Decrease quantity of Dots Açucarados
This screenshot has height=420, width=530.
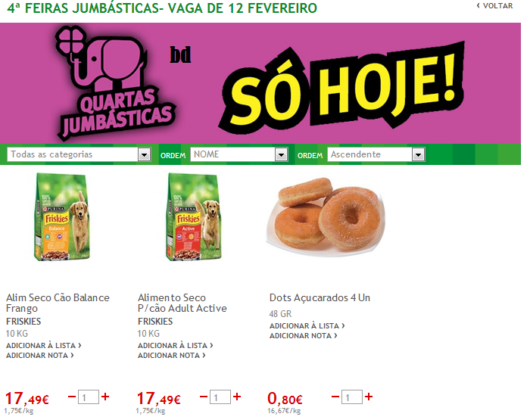point(335,396)
